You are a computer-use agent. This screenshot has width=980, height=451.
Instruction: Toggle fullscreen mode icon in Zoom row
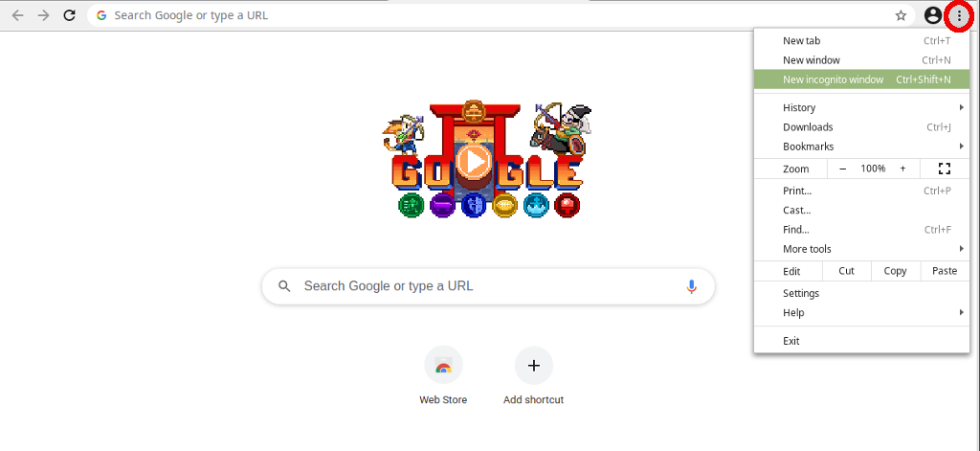pos(945,169)
